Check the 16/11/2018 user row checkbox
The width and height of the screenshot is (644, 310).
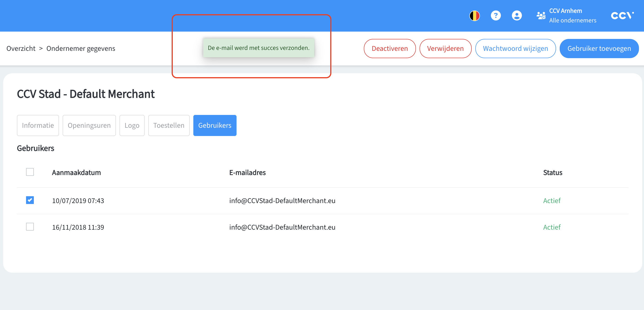point(30,227)
